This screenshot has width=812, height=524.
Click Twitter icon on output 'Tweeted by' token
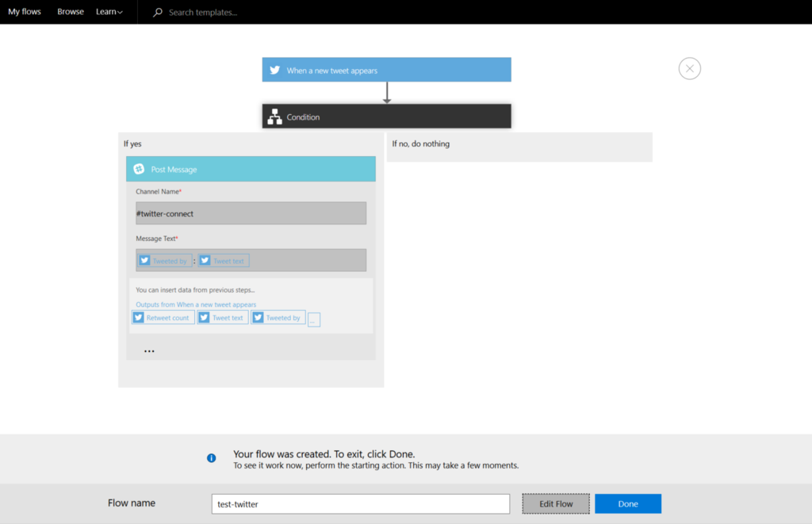[x=258, y=317]
